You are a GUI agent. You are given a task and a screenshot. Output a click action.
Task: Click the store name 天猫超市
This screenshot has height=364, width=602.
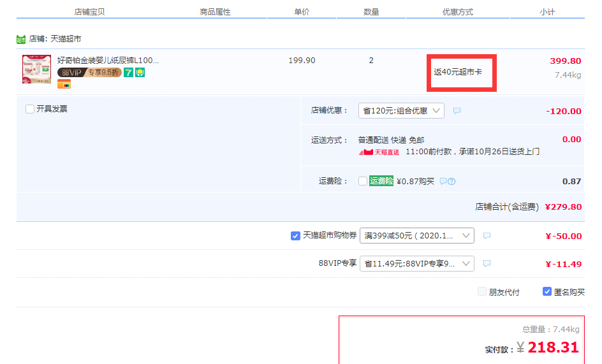pos(66,39)
